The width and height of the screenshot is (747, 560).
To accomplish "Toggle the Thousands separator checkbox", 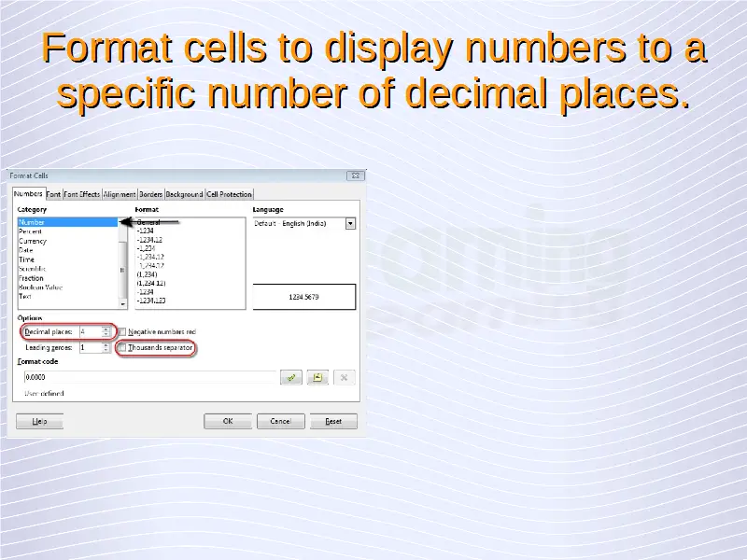I will click(122, 347).
